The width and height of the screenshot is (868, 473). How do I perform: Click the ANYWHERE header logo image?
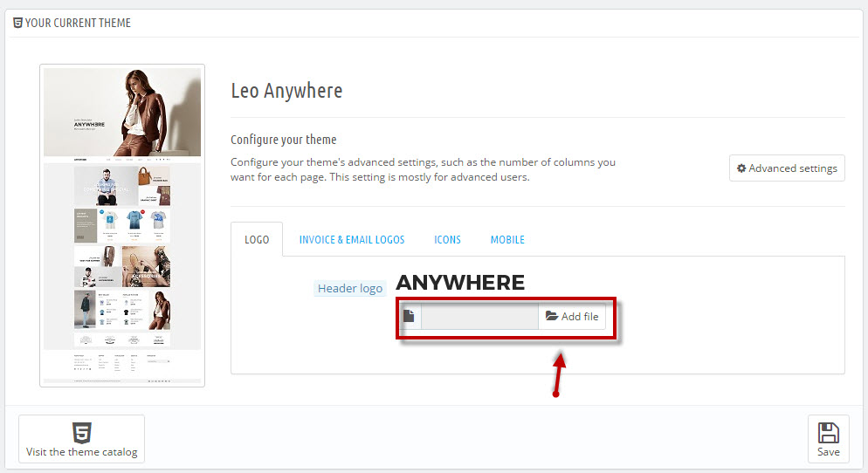point(460,283)
